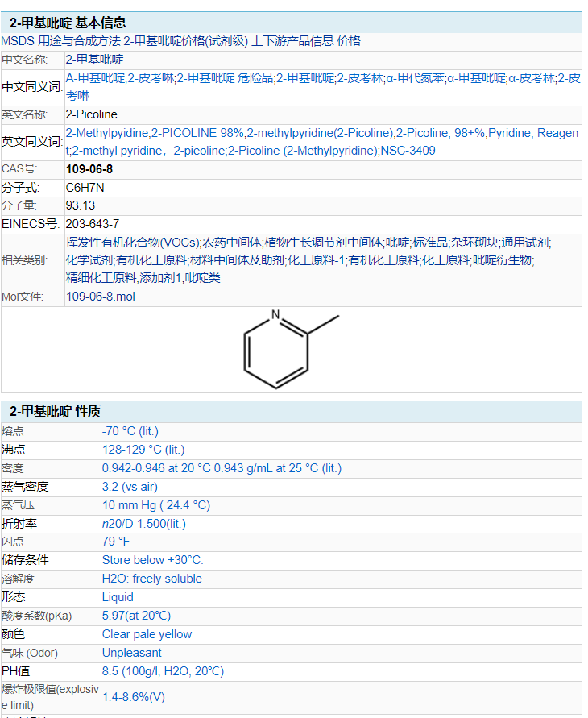The width and height of the screenshot is (588, 718).
Task: Click synonym NSC-3409
Action: click(x=408, y=151)
